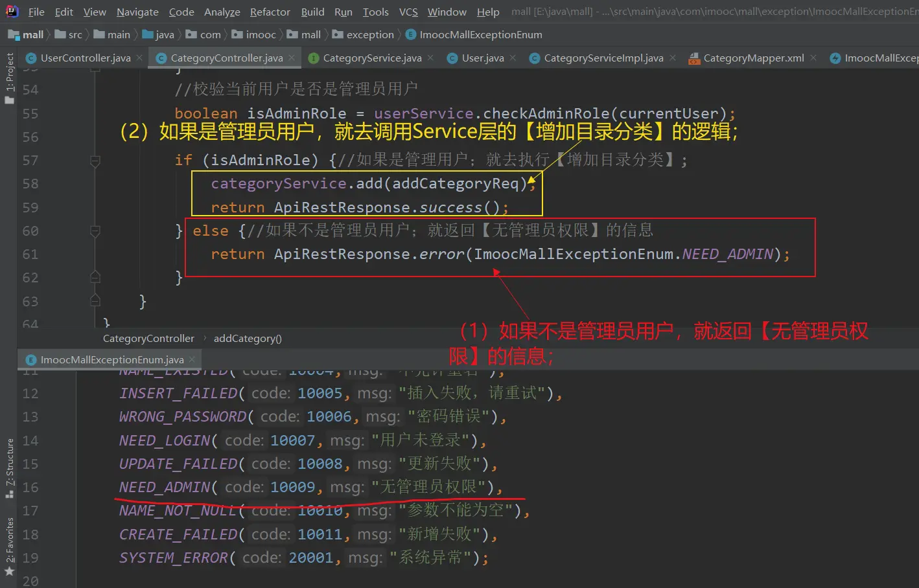Switch to the User.java tab
The image size is (919, 588).
(482, 58)
